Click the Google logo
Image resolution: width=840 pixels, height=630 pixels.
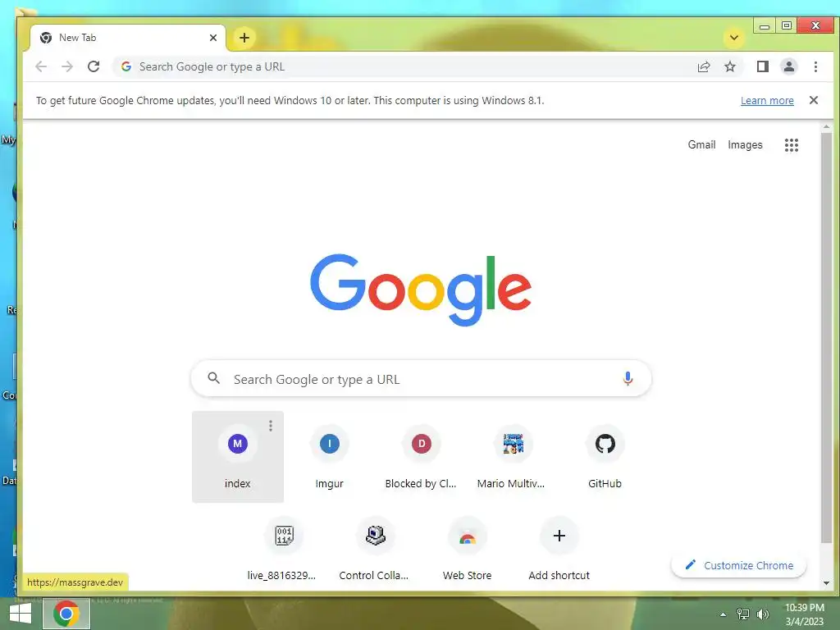point(421,289)
